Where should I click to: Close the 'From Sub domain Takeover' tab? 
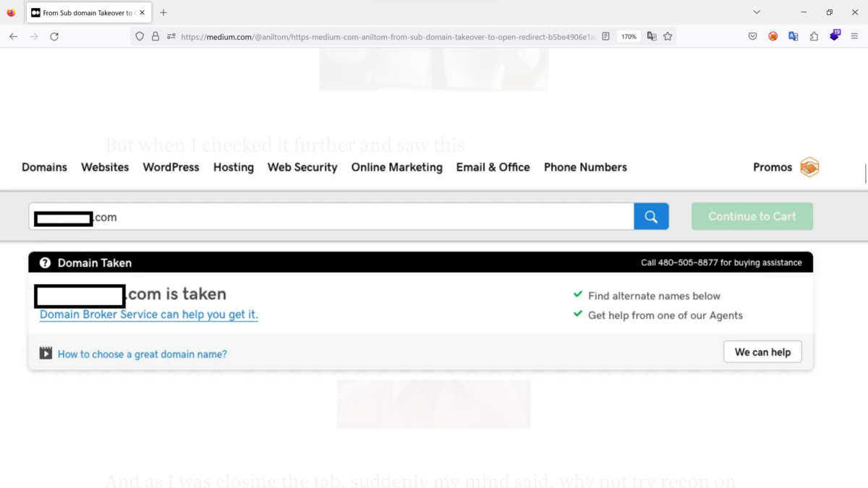[x=142, y=12]
